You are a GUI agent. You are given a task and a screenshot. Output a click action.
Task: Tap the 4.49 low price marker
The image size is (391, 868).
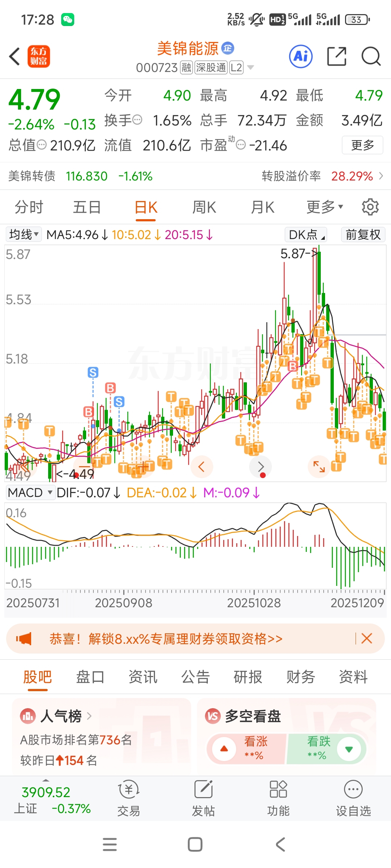point(75,474)
